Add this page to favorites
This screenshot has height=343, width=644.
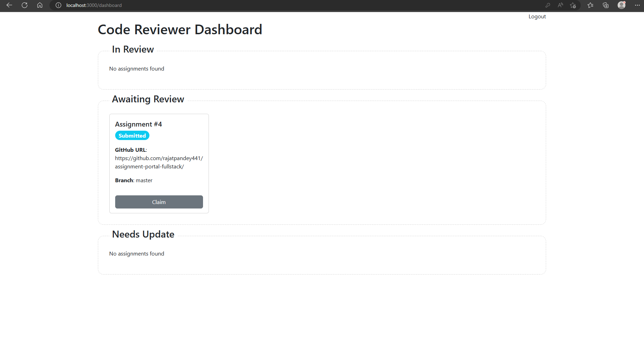(x=573, y=5)
